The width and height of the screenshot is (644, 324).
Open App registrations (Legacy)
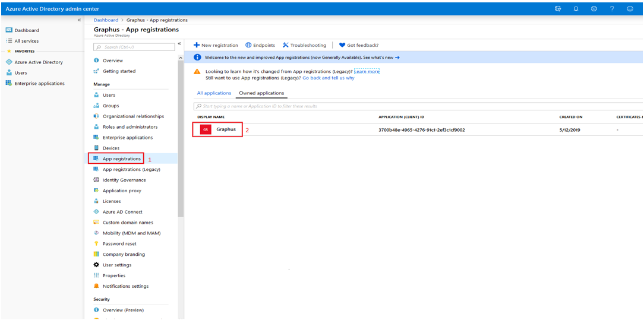point(131,169)
